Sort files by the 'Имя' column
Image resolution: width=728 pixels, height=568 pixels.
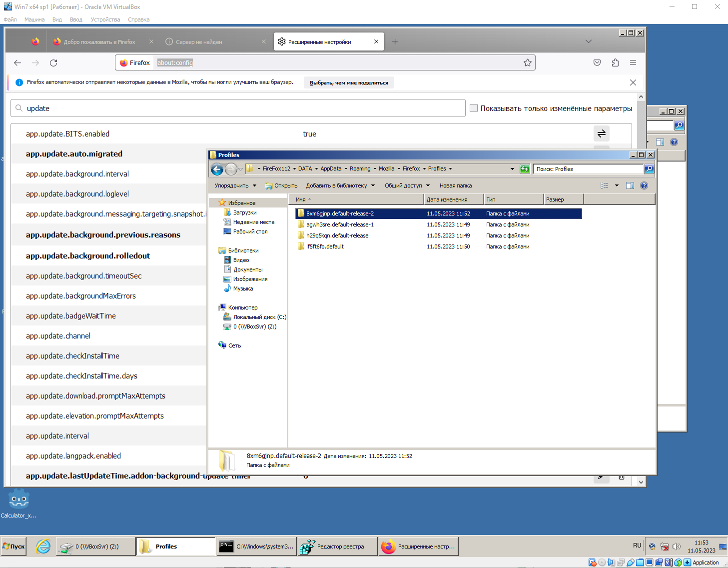(356, 199)
